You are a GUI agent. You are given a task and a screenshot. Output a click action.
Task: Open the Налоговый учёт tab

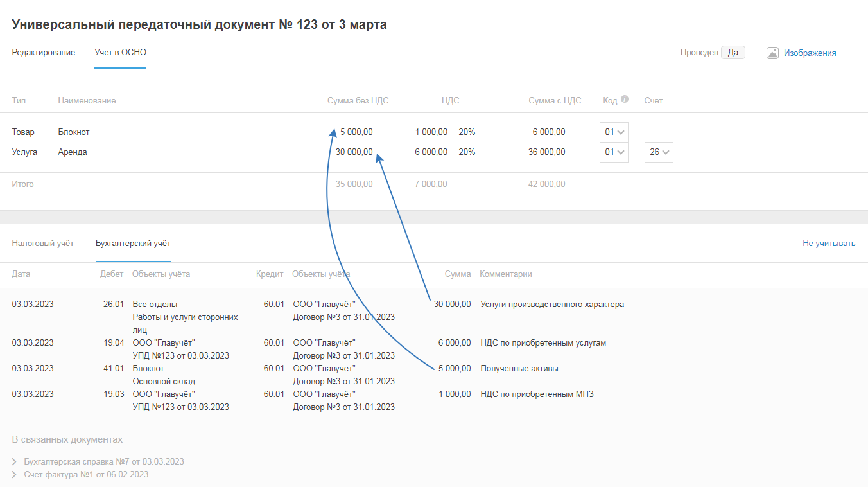point(42,243)
